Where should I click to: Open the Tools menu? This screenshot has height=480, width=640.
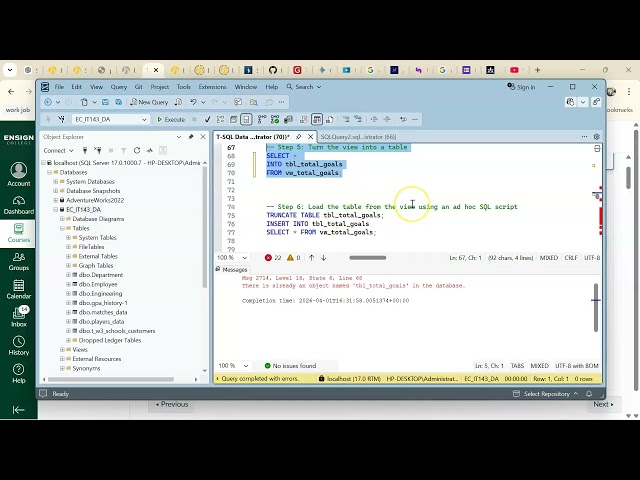click(184, 87)
